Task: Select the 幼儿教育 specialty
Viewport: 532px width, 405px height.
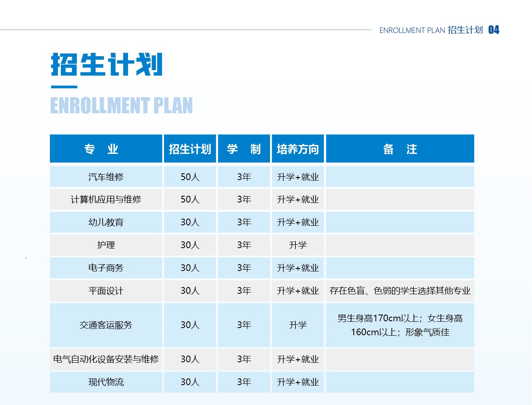Action: 106,222
